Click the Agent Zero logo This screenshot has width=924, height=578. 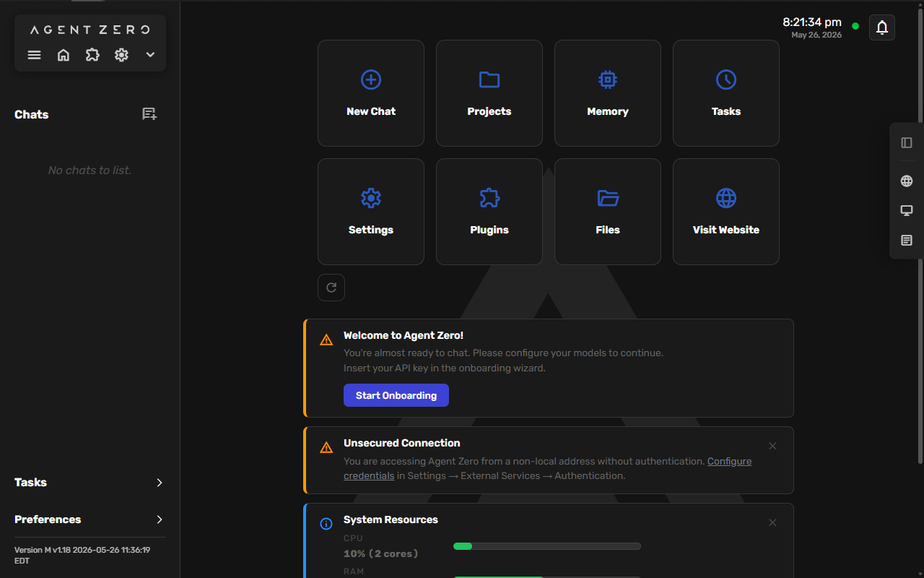pos(90,30)
